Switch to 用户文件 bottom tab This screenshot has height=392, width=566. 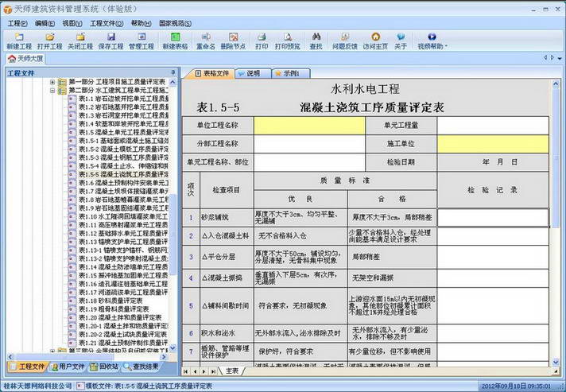tap(68, 367)
